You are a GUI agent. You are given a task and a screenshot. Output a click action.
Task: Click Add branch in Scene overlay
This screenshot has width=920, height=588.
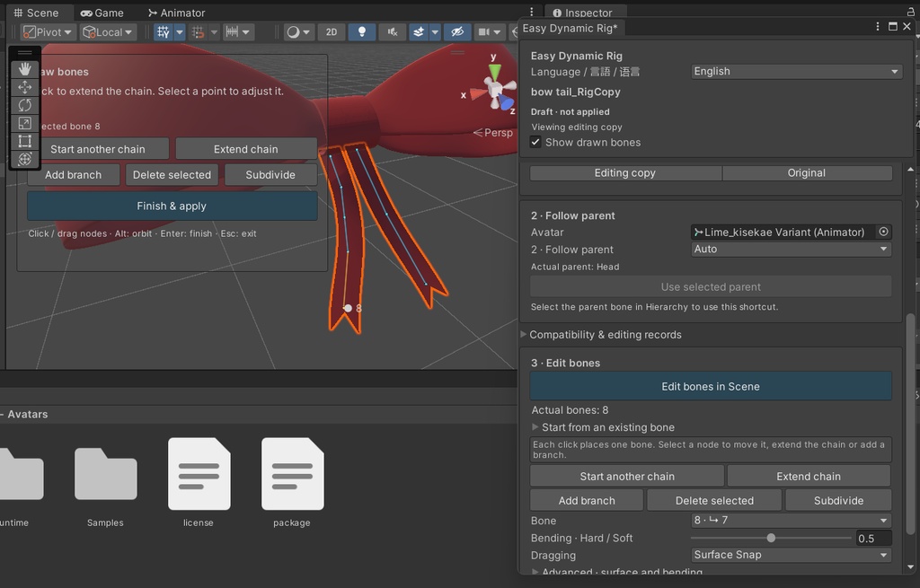point(74,175)
